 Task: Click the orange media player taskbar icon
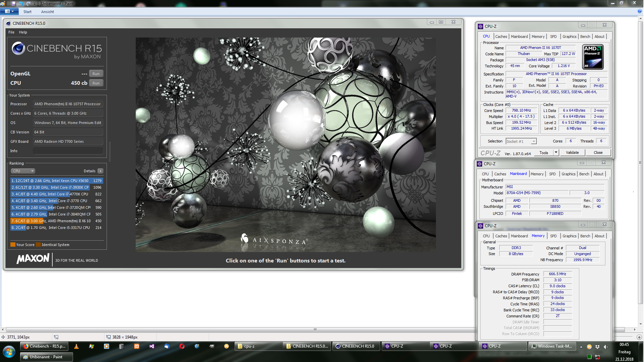pos(107,347)
